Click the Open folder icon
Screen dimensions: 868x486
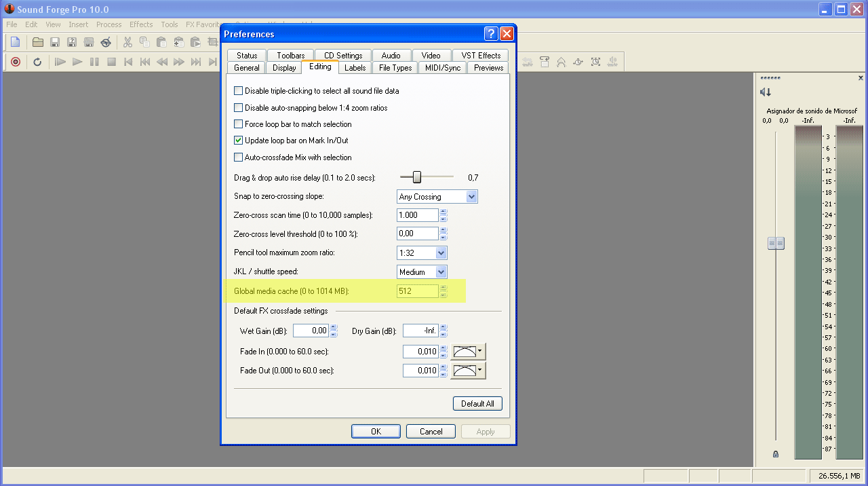pyautogui.click(x=38, y=42)
